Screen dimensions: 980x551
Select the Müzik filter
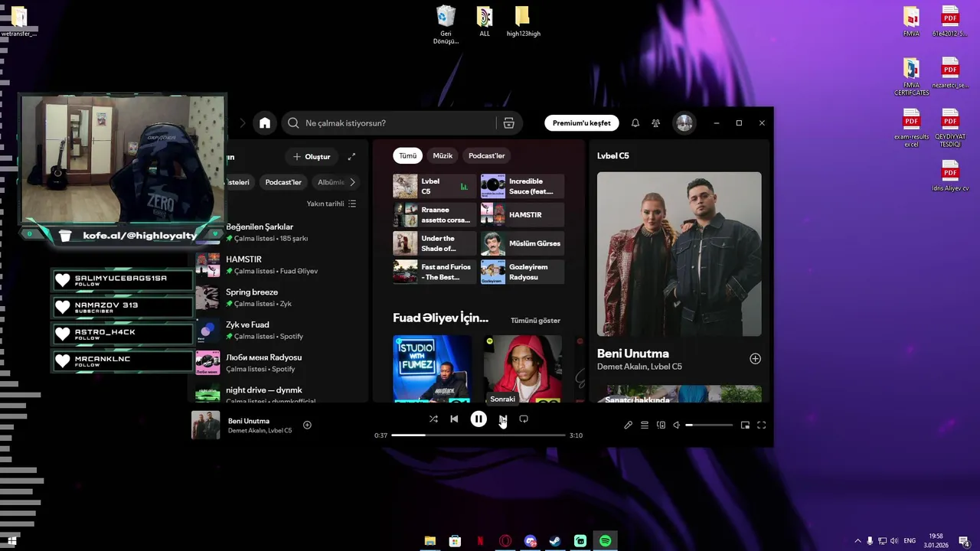pyautogui.click(x=443, y=155)
